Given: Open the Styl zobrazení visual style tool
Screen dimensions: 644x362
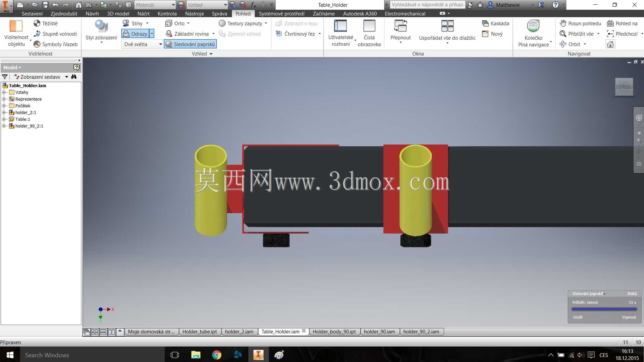Looking at the screenshot, I should 101,32.
